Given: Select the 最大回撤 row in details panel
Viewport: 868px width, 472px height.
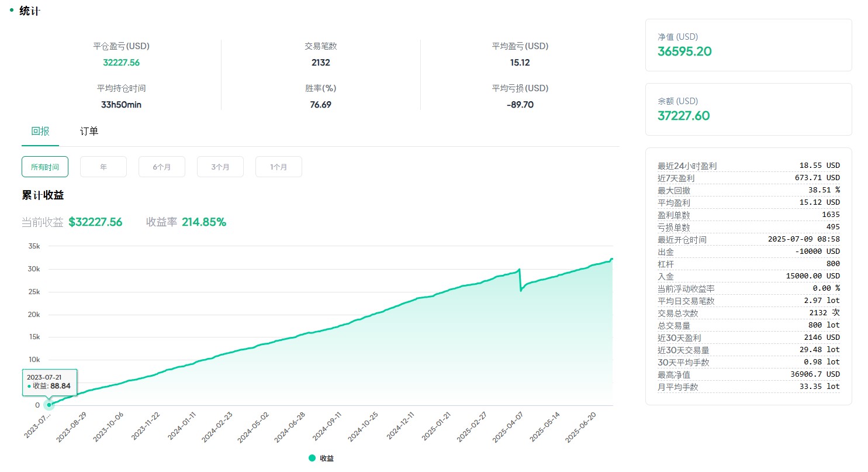Looking at the screenshot, I should click(x=748, y=190).
